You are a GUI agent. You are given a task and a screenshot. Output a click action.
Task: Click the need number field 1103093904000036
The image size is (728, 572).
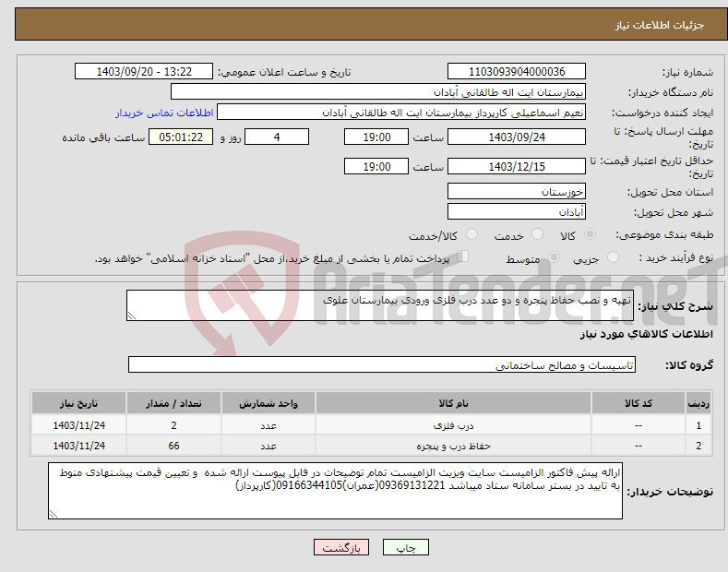[517, 72]
